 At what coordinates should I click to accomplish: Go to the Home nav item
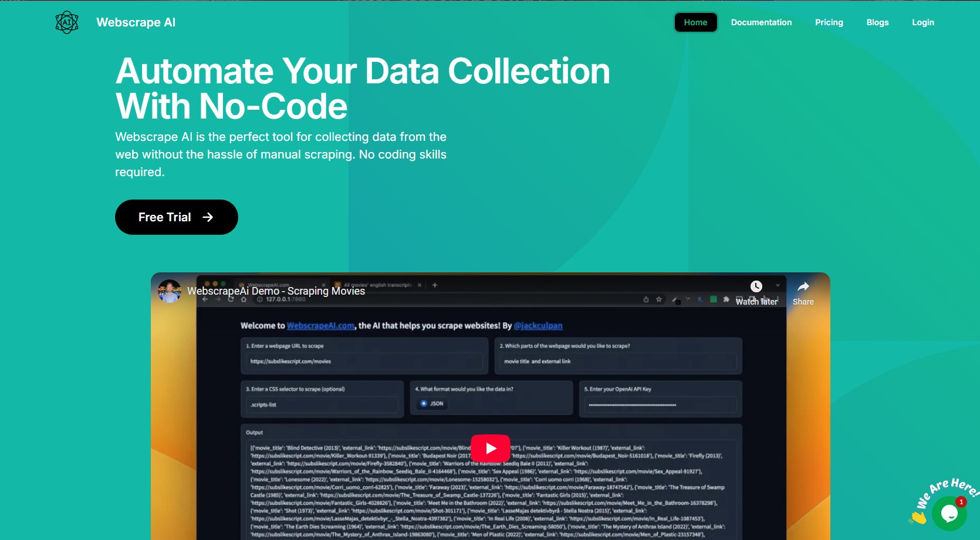(x=695, y=22)
